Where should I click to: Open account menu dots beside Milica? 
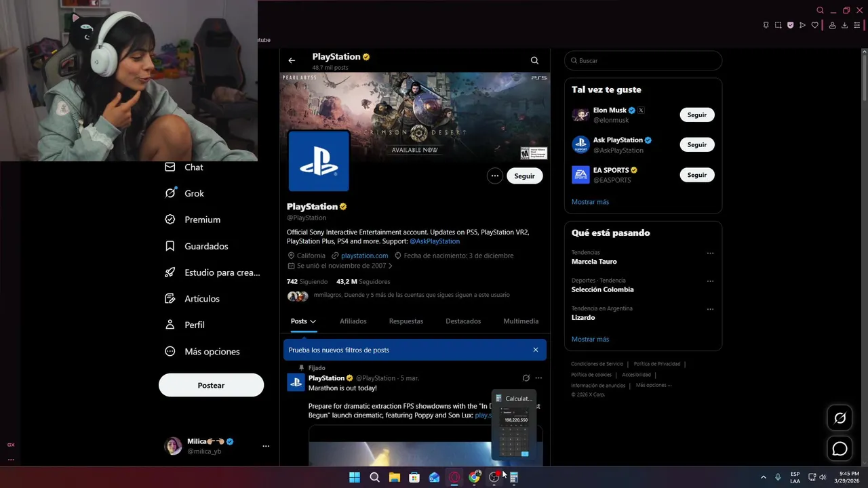tap(266, 446)
